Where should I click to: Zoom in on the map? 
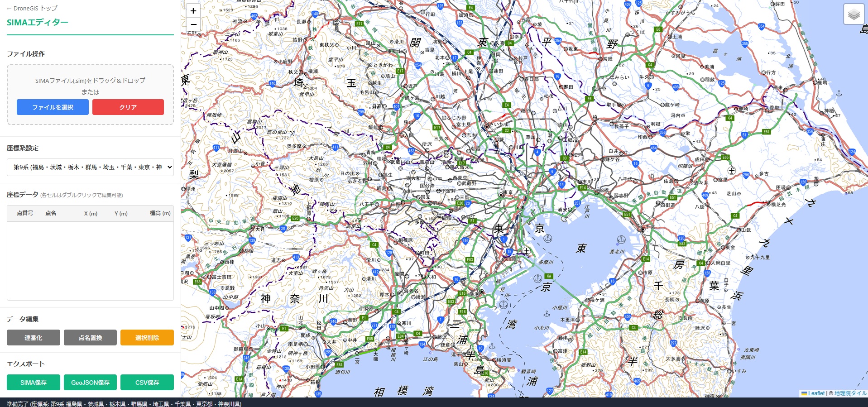tap(193, 11)
